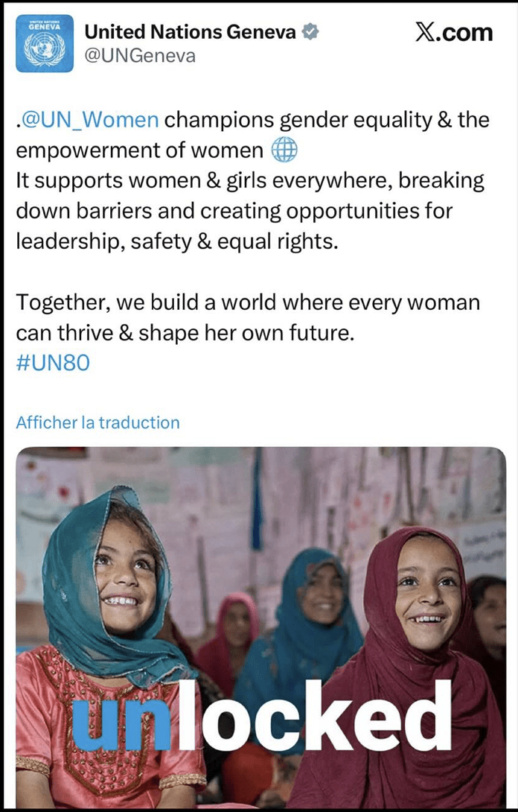This screenshot has width=518, height=812.
Task: Open the #UN80 hashtag
Action: 53,364
